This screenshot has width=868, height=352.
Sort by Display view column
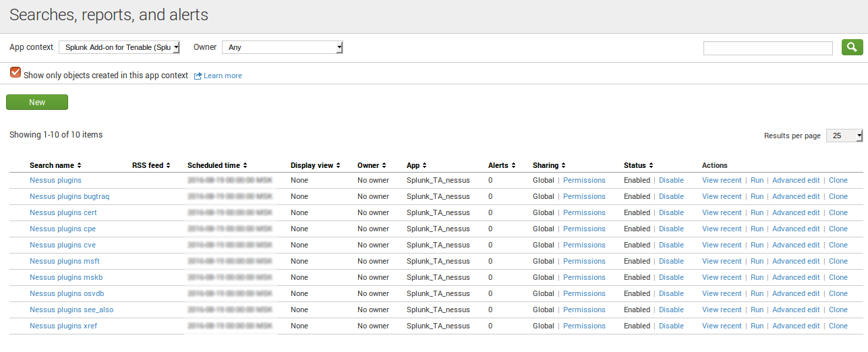pyautogui.click(x=316, y=165)
